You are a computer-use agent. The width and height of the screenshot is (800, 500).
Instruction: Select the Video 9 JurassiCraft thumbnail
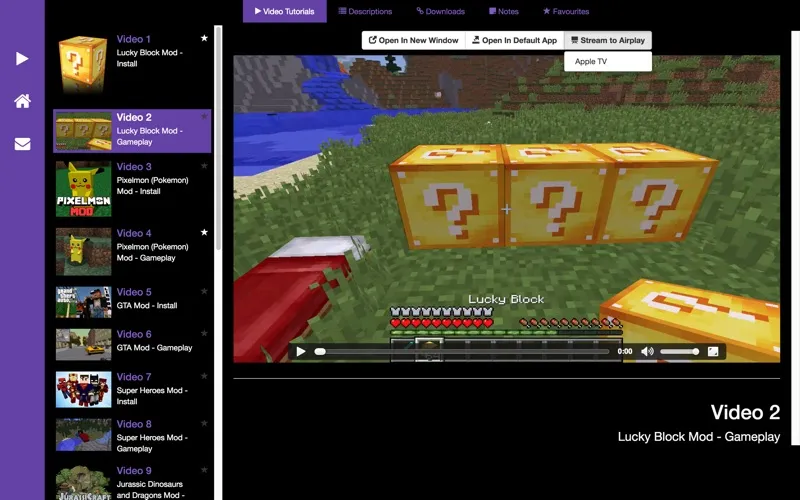[83, 483]
